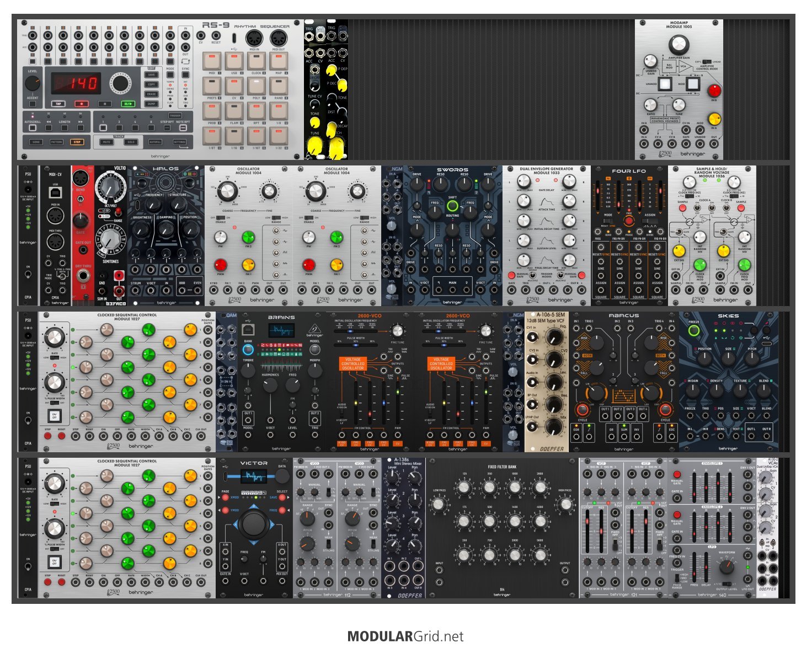This screenshot has width=812, height=648.
Task: Click the Skies POSITION knob
Action: (x=704, y=359)
